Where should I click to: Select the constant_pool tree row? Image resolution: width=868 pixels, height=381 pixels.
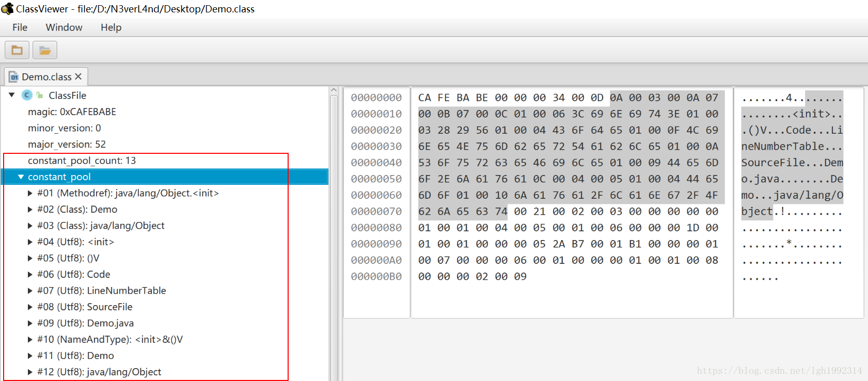164,177
